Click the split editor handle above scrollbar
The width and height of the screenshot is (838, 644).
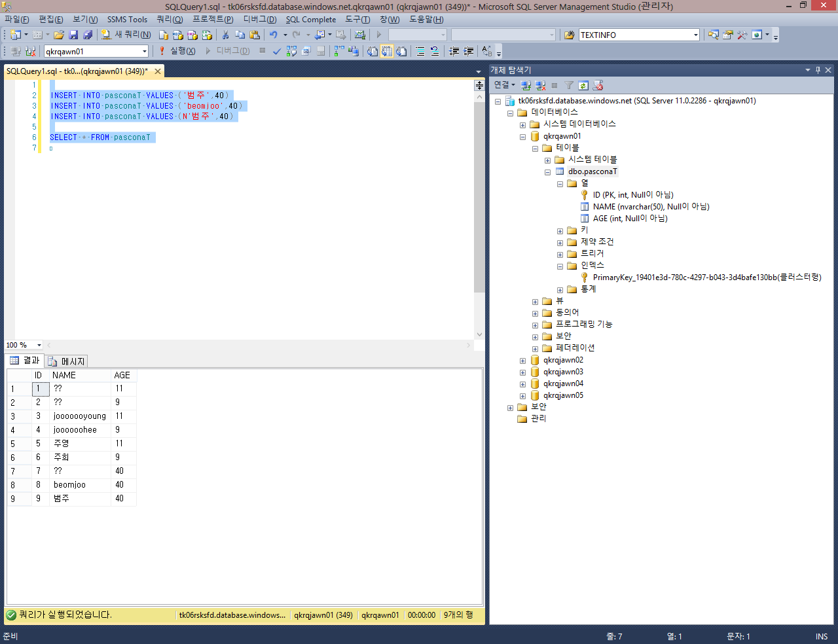479,86
